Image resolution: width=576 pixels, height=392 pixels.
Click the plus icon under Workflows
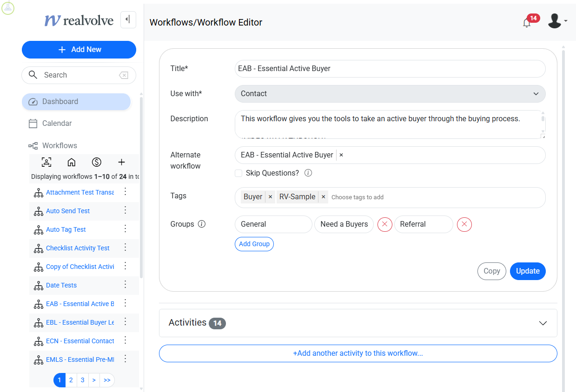point(121,162)
